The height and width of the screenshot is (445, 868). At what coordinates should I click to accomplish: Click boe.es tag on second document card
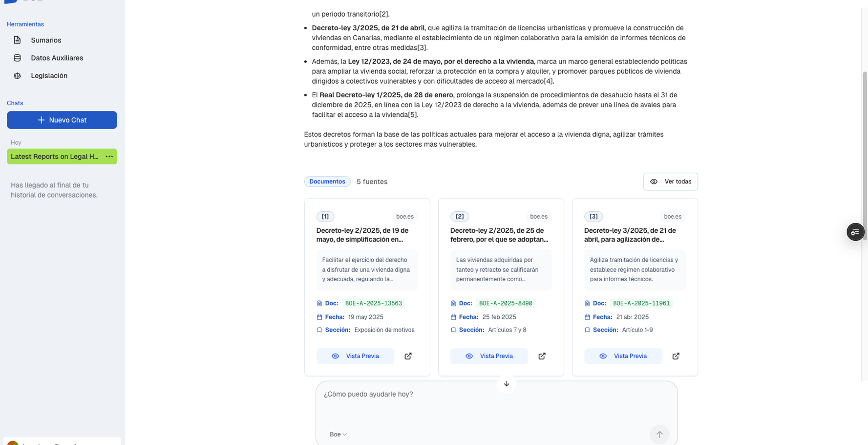click(539, 216)
